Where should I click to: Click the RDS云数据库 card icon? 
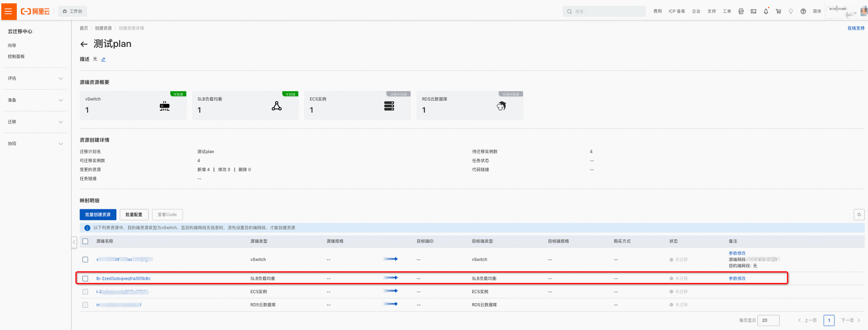click(501, 106)
